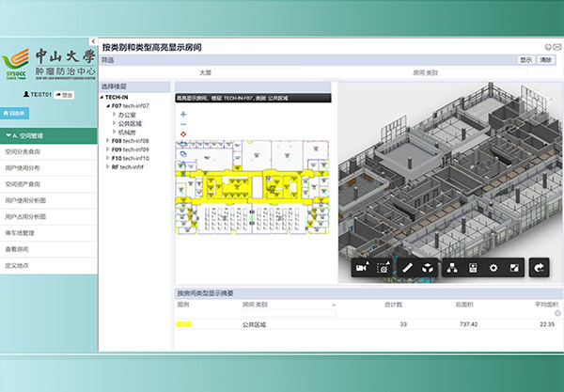Click the 显示 button in filter bar
Viewport: 564px width, 392px height.
[525, 59]
